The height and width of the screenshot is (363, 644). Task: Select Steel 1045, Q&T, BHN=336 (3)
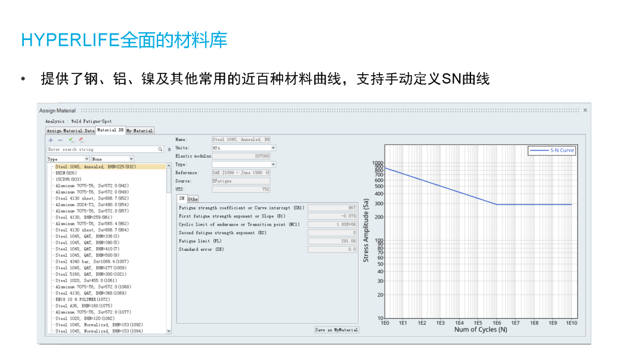(88, 236)
